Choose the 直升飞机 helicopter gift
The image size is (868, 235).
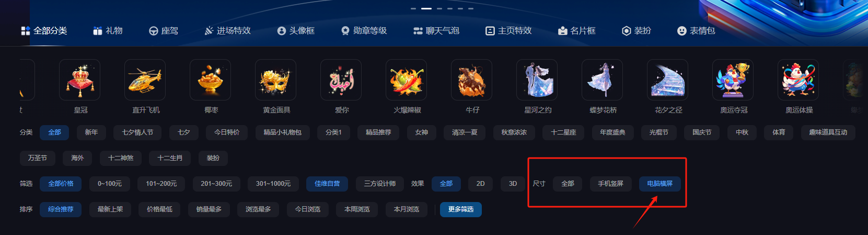point(145,80)
